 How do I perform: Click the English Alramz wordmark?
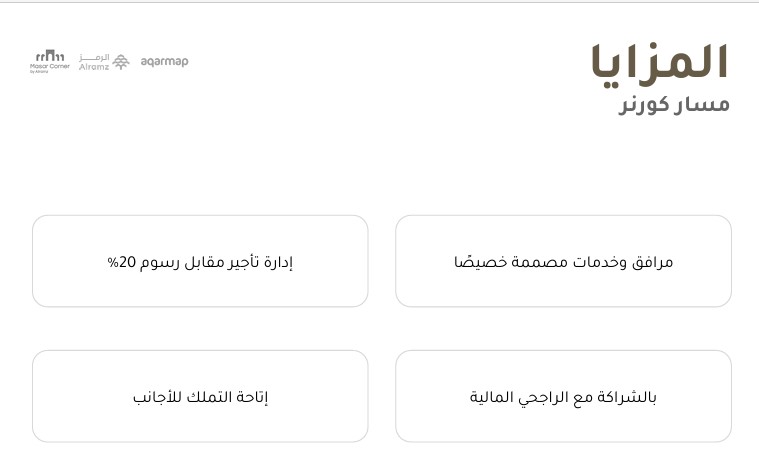93,66
